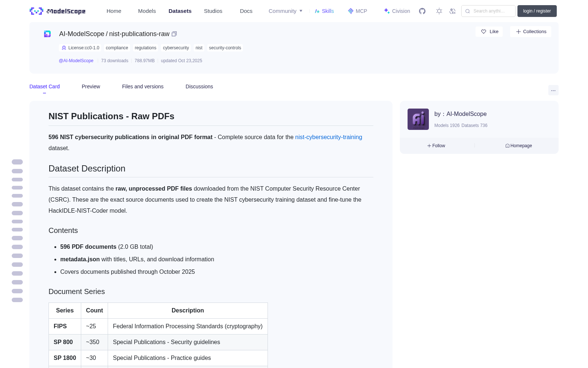Viewport: 588px width, 368px height.
Task: Click the ModelScope logo
Action: tap(58, 11)
